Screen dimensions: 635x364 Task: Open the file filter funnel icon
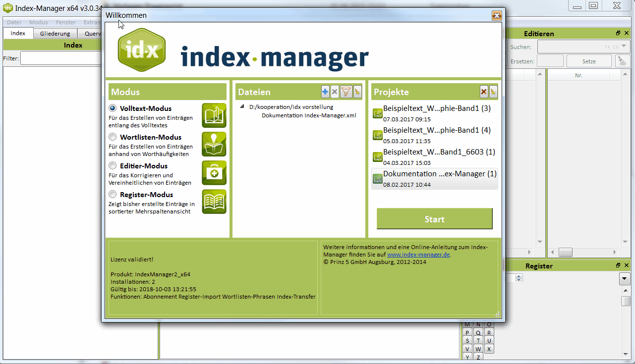pos(346,92)
